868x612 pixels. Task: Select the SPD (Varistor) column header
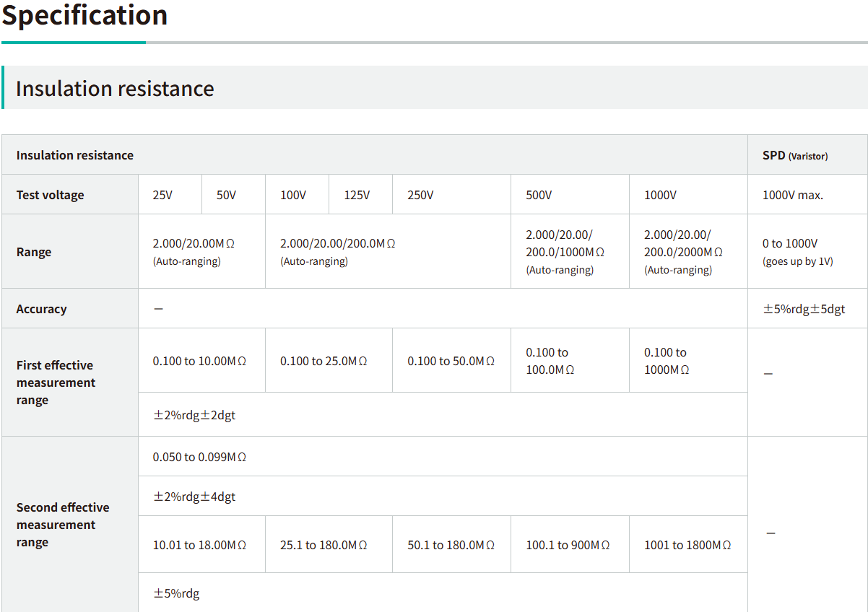(795, 155)
